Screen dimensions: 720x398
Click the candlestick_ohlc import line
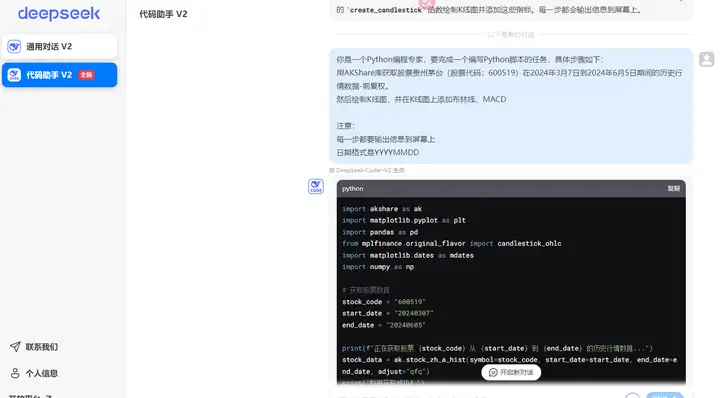point(451,244)
